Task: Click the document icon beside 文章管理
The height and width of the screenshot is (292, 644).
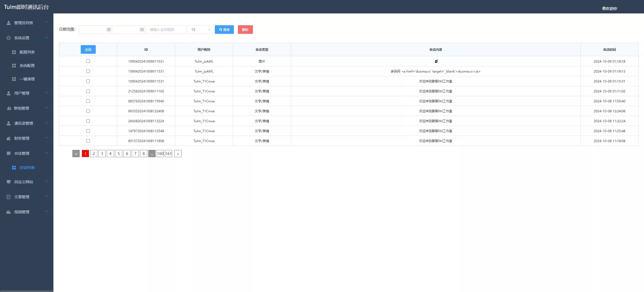Action: 9,197
